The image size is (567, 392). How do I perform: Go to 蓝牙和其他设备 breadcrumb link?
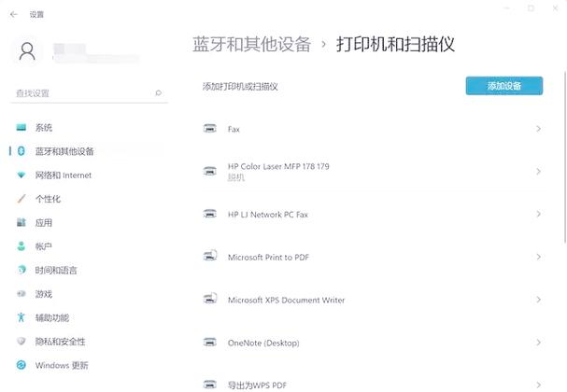click(251, 45)
